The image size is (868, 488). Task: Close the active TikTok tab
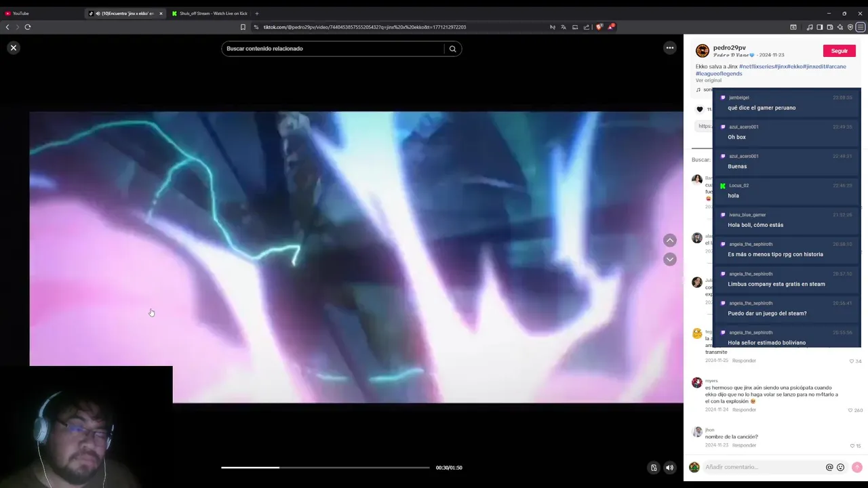point(161,14)
